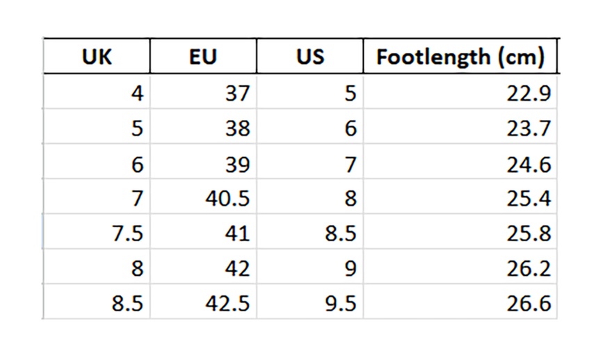Image resolution: width=605 pixels, height=364 pixels.
Task: Click the EU size 42.5 cell
Action: pyautogui.click(x=203, y=303)
